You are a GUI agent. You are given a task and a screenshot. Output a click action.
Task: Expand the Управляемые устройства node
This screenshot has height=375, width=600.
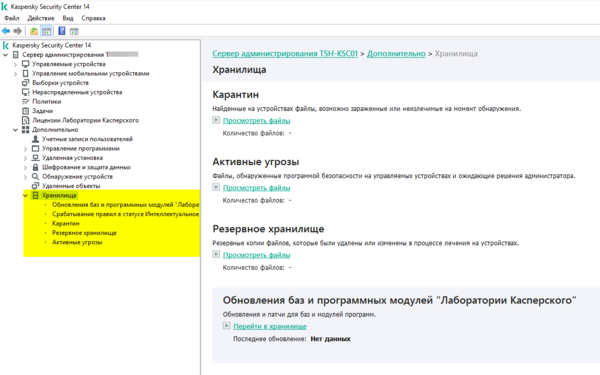[x=16, y=64]
